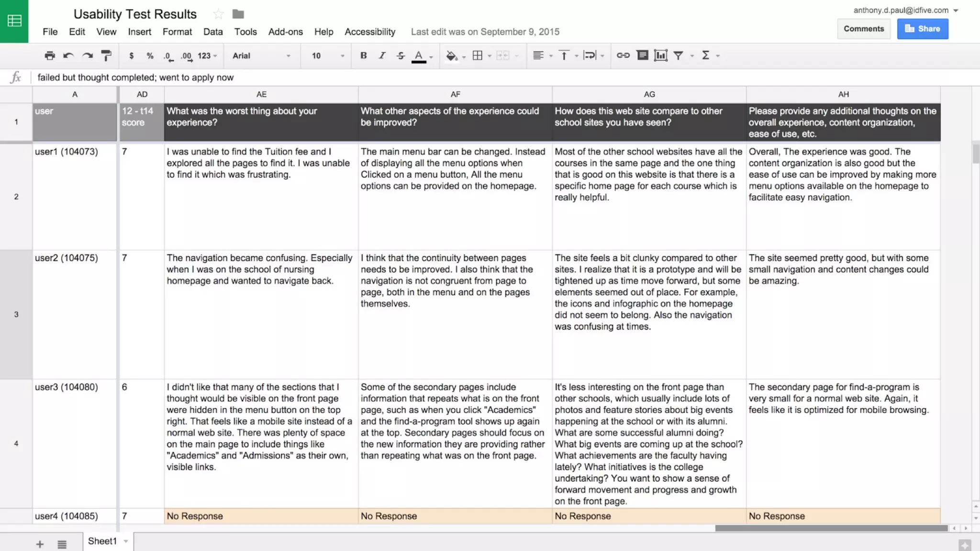Toggle bold formatting
Screen dimensions: 980x551
363,55
